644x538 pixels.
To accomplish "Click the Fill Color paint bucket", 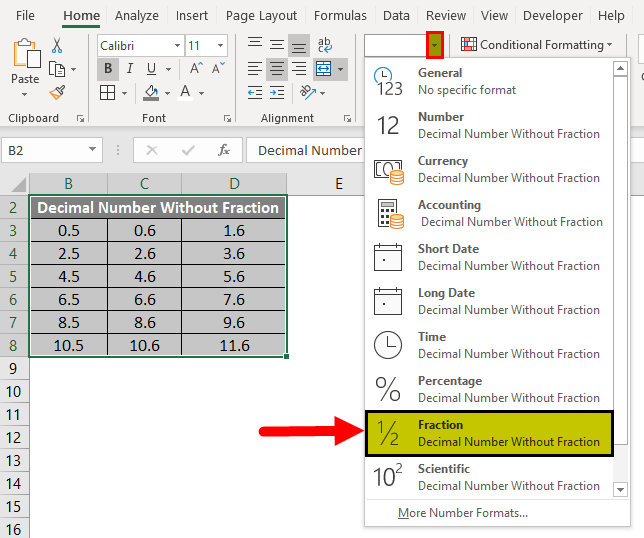I will pos(151,92).
